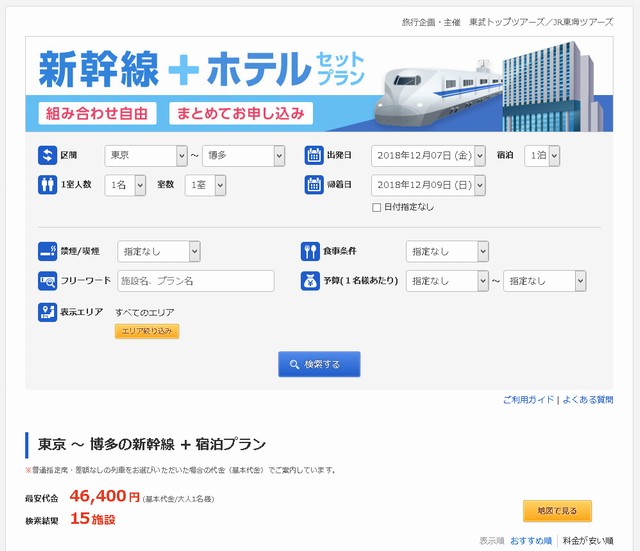Click the fork and spoon icon beside 食事条件

click(x=310, y=251)
